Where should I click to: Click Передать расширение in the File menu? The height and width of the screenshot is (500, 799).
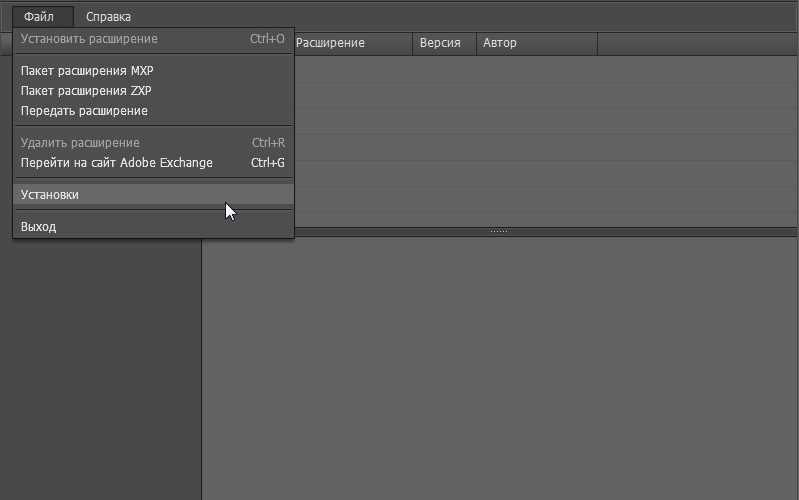pos(84,111)
